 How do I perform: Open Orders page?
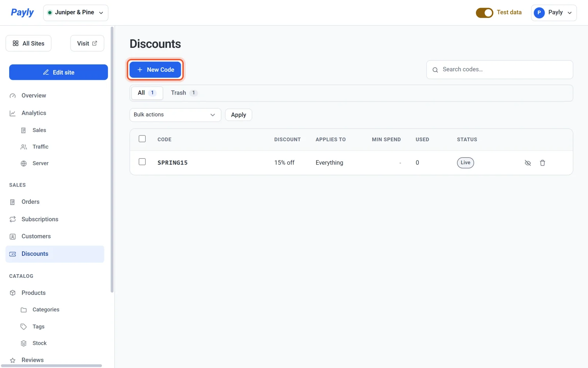(x=55, y=202)
